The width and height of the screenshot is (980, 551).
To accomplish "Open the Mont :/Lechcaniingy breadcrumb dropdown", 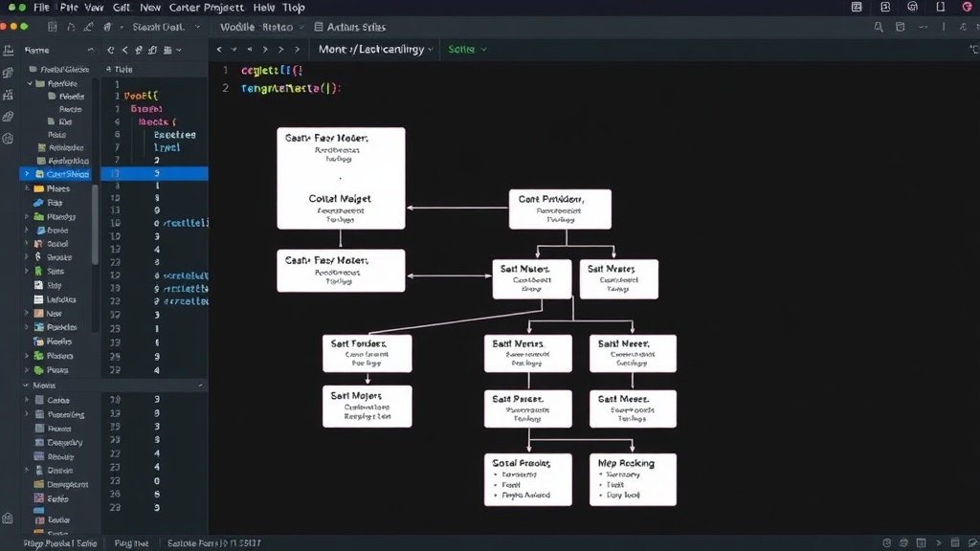I will [375, 50].
